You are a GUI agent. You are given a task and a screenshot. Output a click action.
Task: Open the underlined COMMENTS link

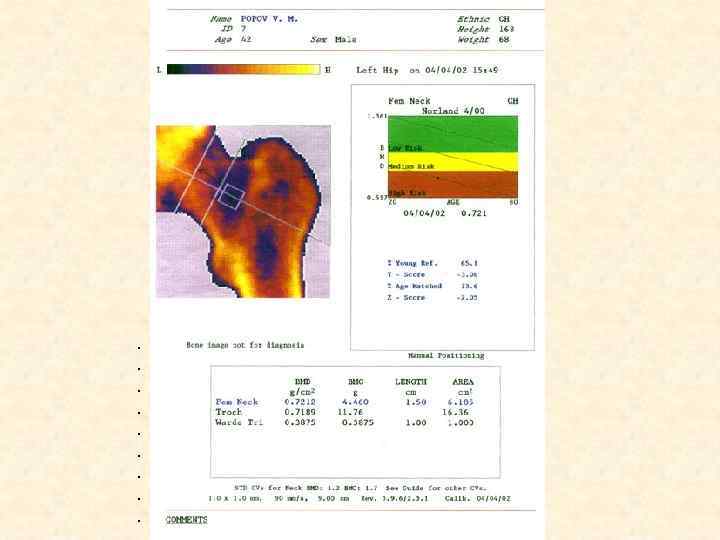click(186, 520)
